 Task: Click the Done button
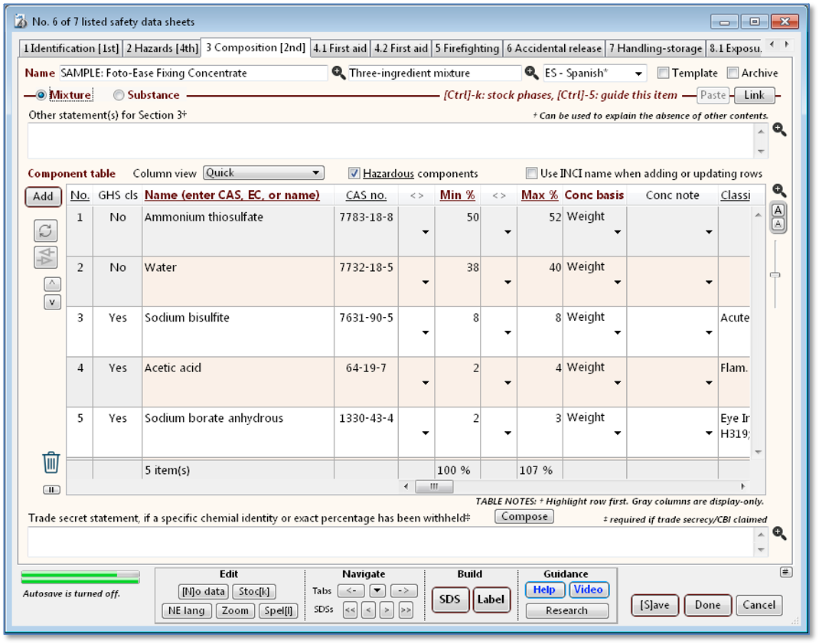tap(707, 605)
